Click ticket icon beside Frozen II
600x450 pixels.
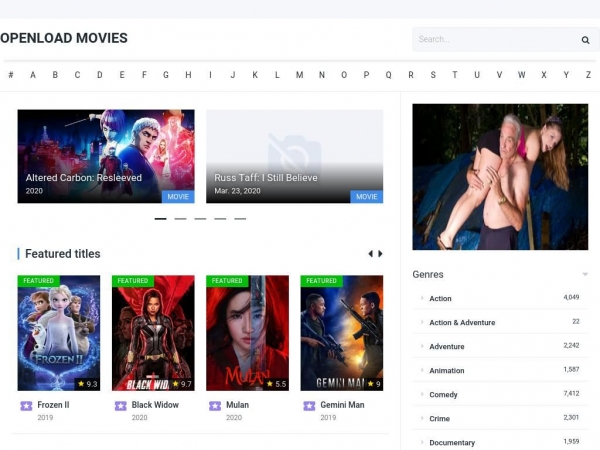tap(26, 406)
